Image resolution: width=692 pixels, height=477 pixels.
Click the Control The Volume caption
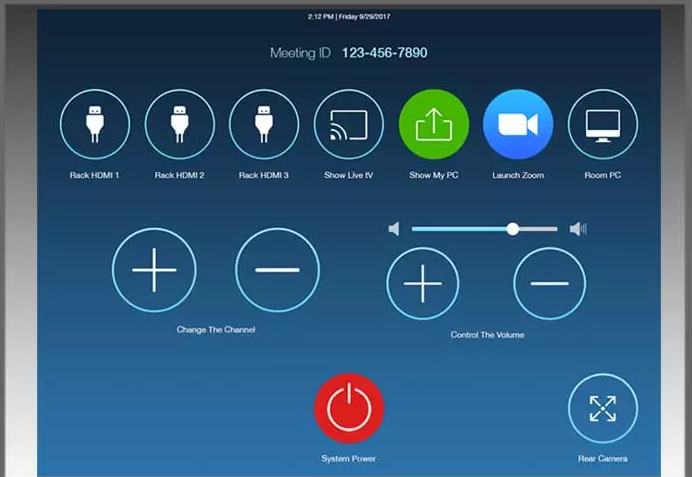487,335
